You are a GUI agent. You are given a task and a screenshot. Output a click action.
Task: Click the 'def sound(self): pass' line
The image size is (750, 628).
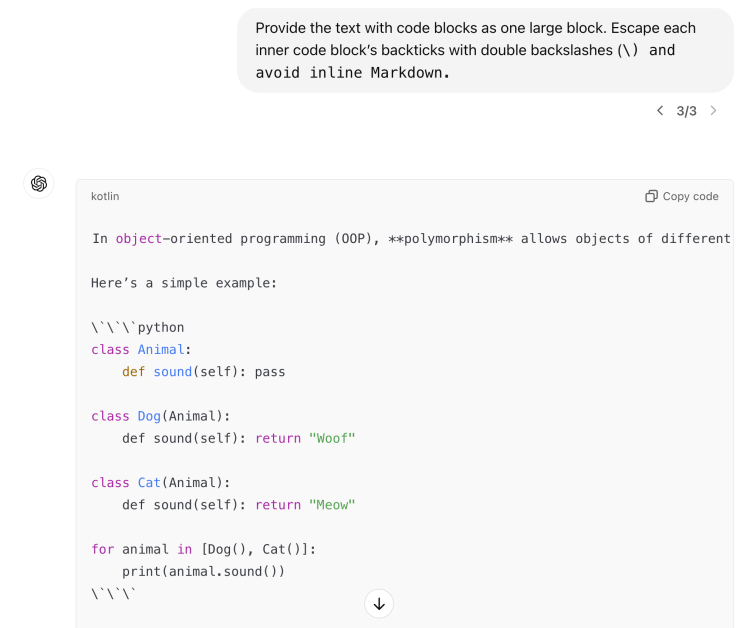point(204,372)
